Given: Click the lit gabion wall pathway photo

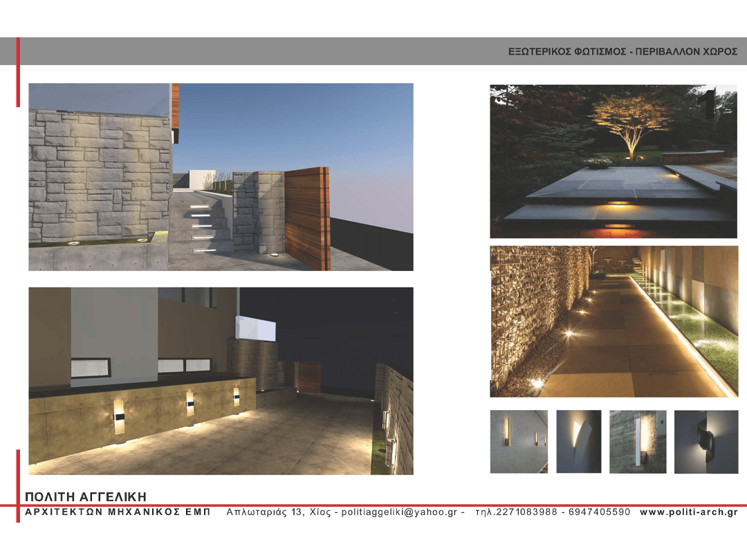Looking at the screenshot, I should 614,321.
